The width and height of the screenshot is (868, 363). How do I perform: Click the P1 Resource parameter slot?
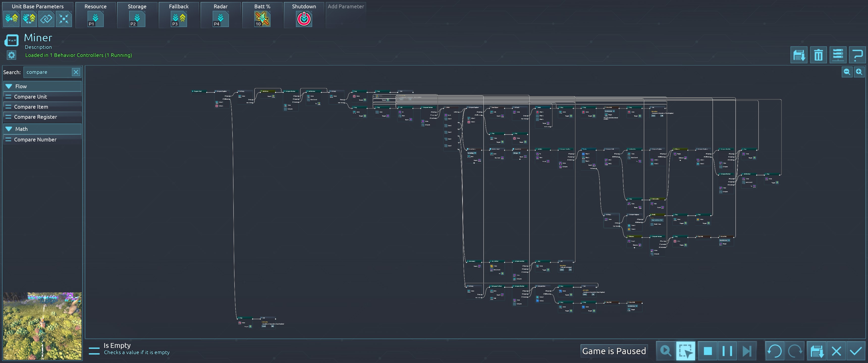pyautogui.click(x=95, y=19)
